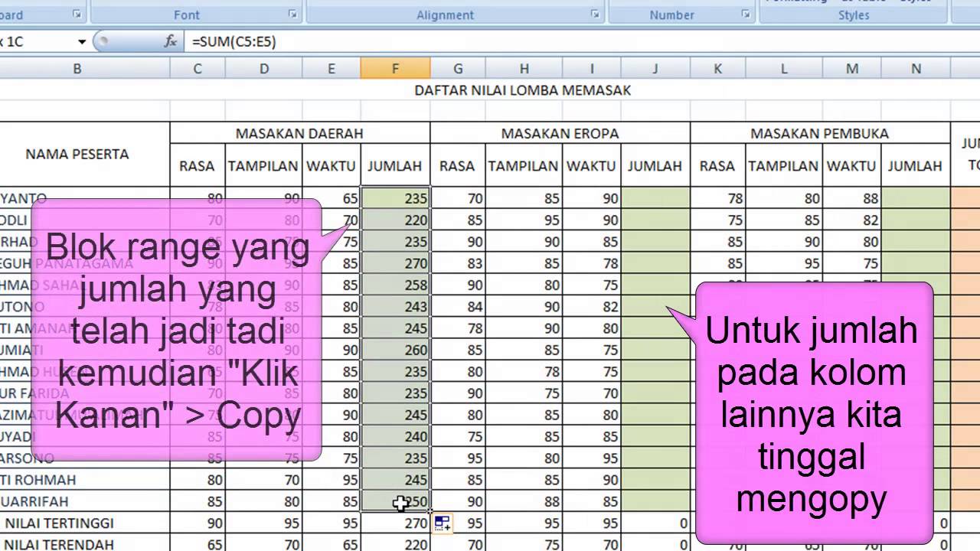Select the MASAKAN DAERAH header cell
This screenshot has width=980, height=551.
click(299, 133)
